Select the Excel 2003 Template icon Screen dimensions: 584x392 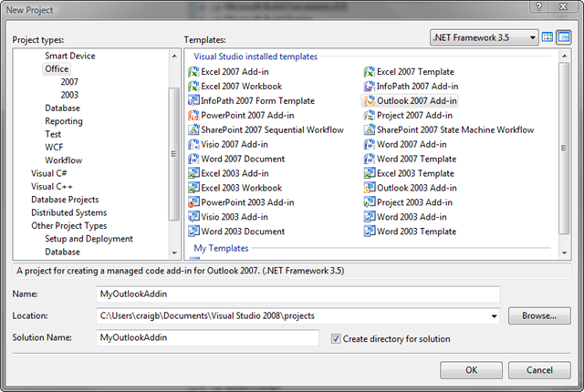point(370,173)
